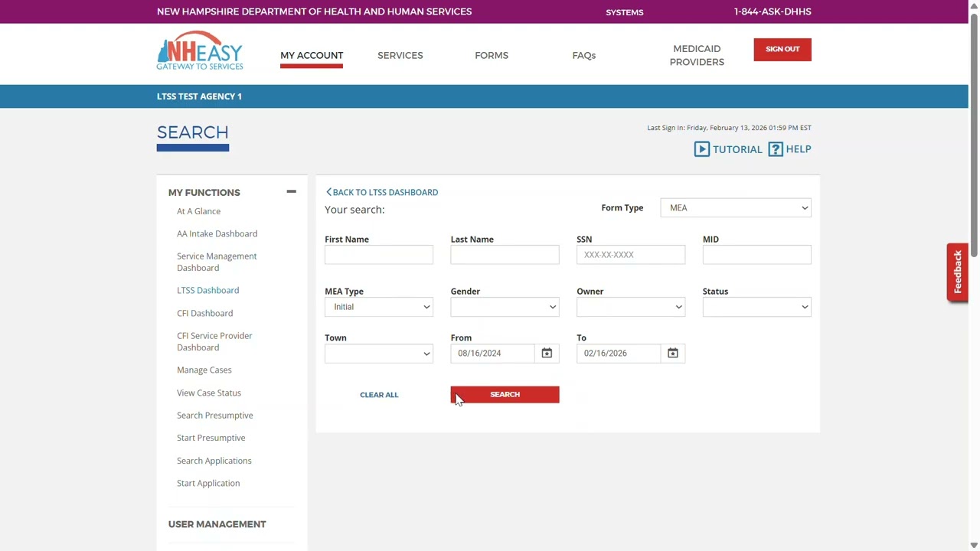Open the Services menu
The width and height of the screenshot is (980, 551).
click(x=400, y=55)
